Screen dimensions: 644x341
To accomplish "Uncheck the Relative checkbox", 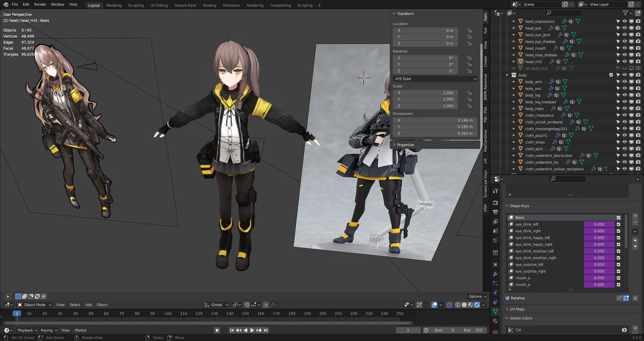I will tap(508, 298).
